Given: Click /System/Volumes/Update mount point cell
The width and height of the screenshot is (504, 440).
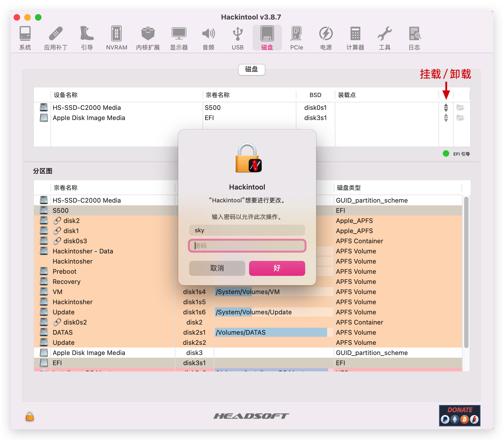Looking at the screenshot, I should pyautogui.click(x=274, y=312).
